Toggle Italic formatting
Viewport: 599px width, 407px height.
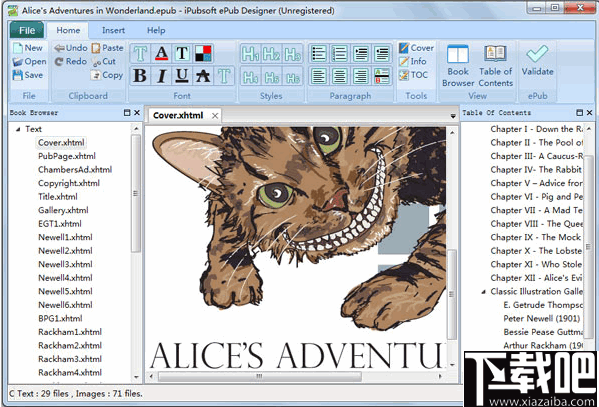[x=162, y=76]
